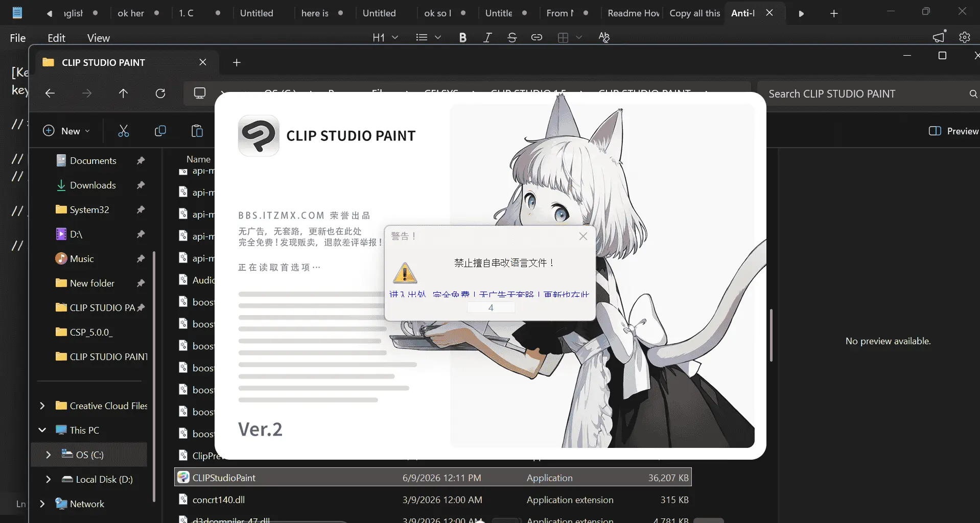The width and height of the screenshot is (980, 523).
Task: Unpin Documents from Quick access
Action: pyautogui.click(x=141, y=160)
